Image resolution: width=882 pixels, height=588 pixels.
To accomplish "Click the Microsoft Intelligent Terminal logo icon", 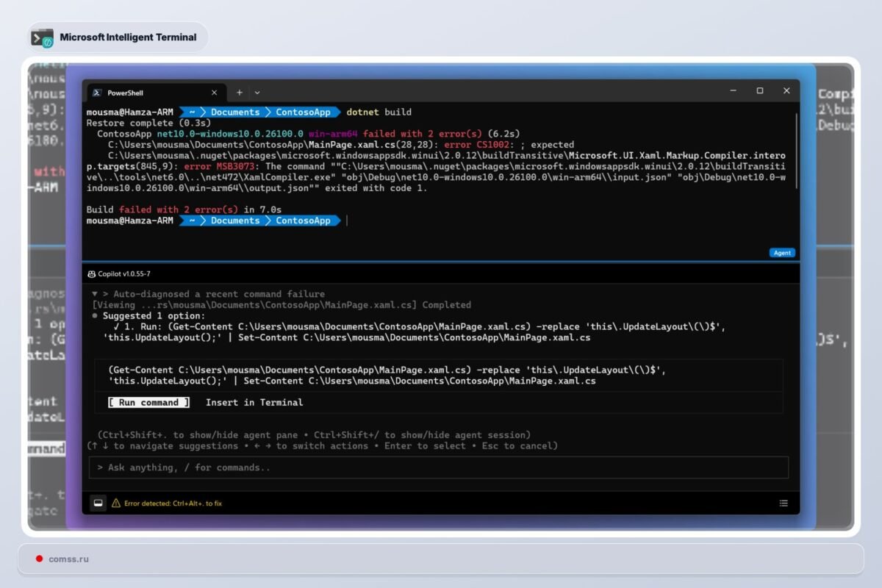I will (x=42, y=37).
